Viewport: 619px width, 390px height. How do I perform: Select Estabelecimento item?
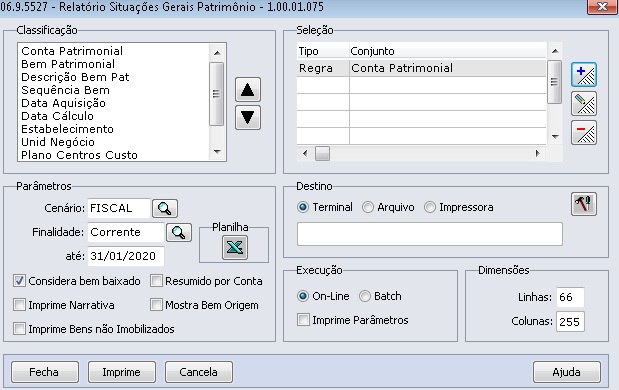point(68,129)
